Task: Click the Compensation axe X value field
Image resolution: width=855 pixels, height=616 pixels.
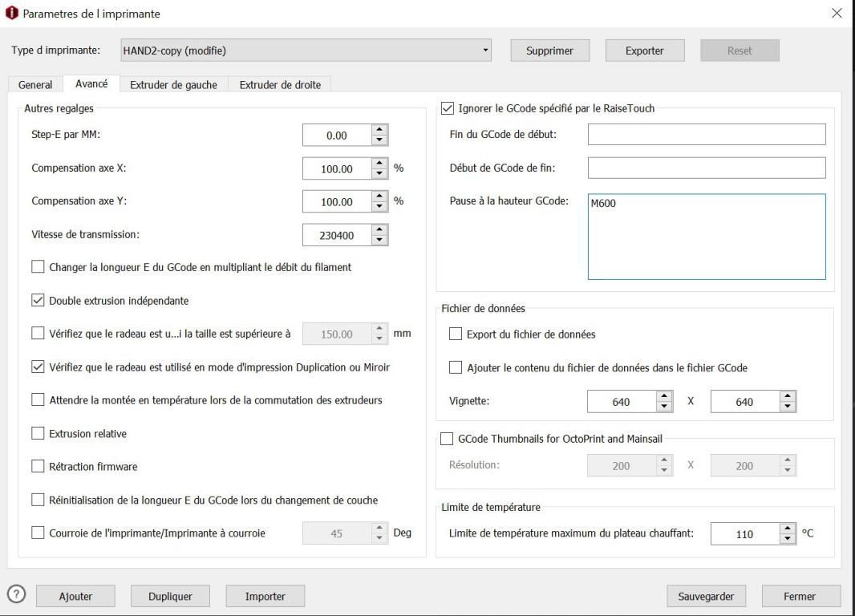Action: click(x=337, y=168)
